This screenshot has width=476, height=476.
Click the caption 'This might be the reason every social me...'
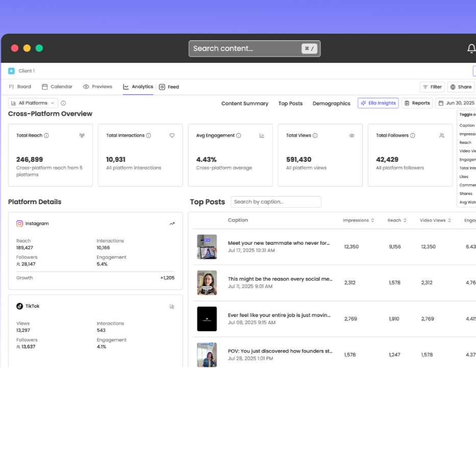coord(280,279)
